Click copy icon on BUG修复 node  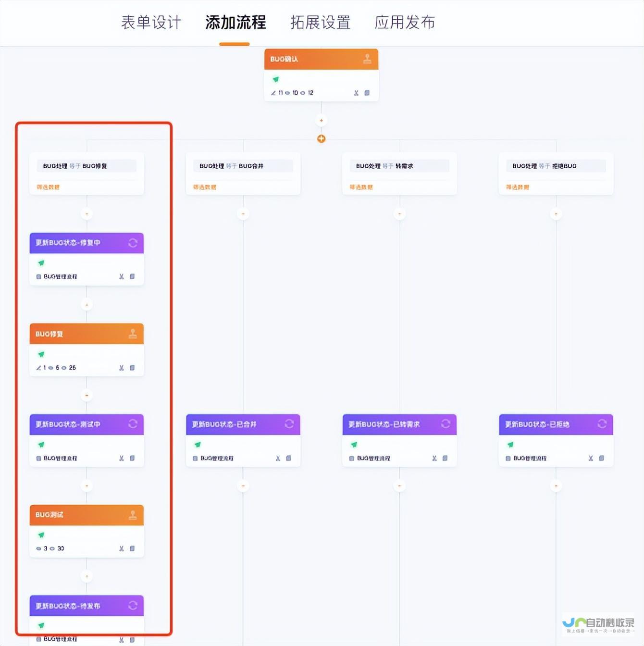[x=132, y=368]
